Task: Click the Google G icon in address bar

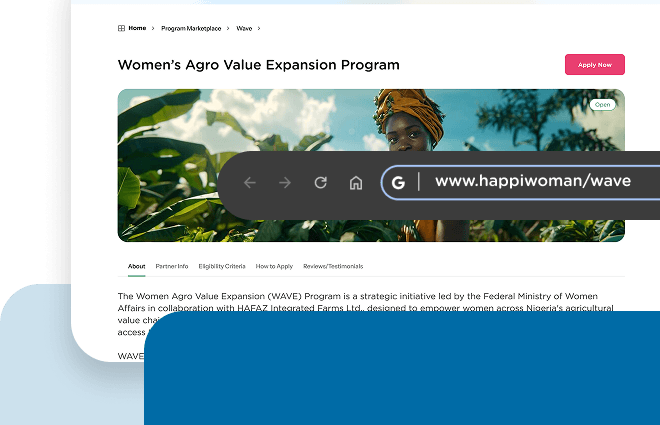Action: (x=398, y=182)
